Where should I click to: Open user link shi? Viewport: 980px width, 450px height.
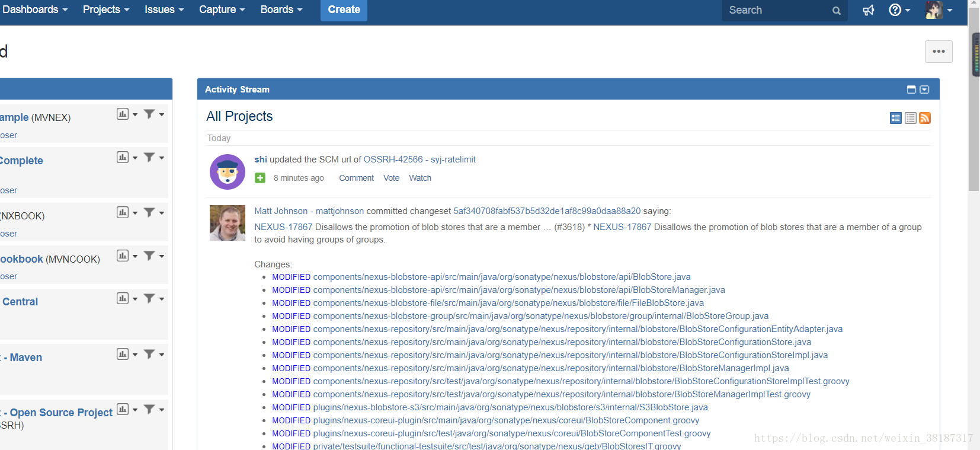pos(261,159)
